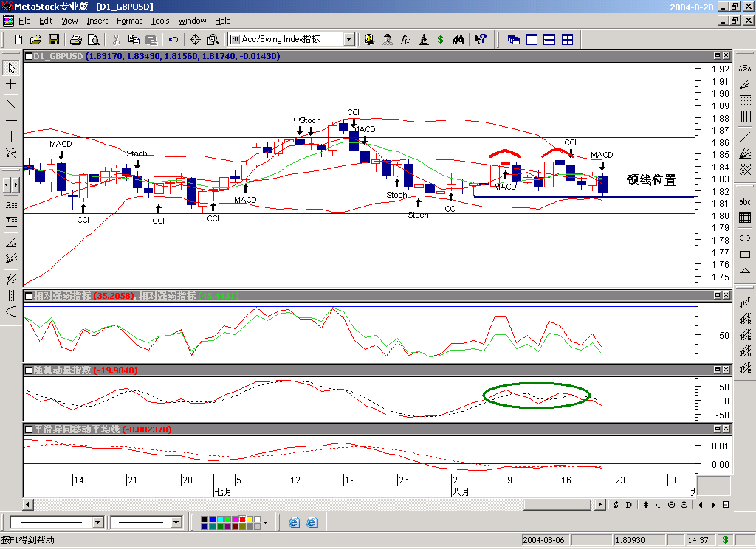Viewport: 756px width, 549px height.
Task: Open the Insert menu
Action: click(x=97, y=21)
